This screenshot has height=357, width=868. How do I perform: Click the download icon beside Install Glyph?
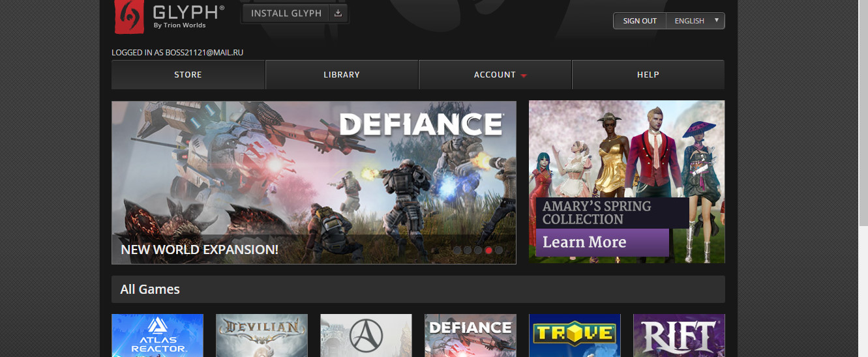[x=338, y=13]
